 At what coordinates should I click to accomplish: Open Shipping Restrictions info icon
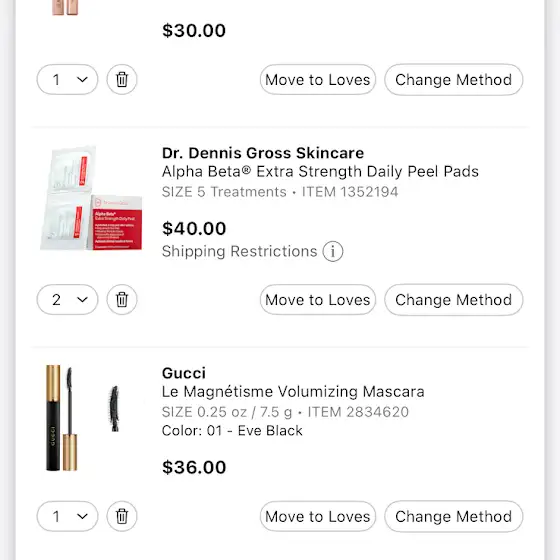click(333, 251)
